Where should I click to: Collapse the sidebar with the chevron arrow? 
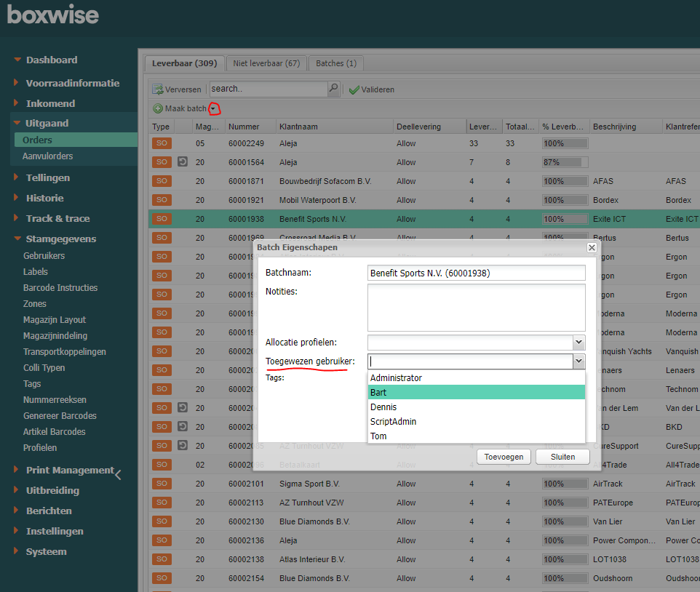pyautogui.click(x=118, y=475)
